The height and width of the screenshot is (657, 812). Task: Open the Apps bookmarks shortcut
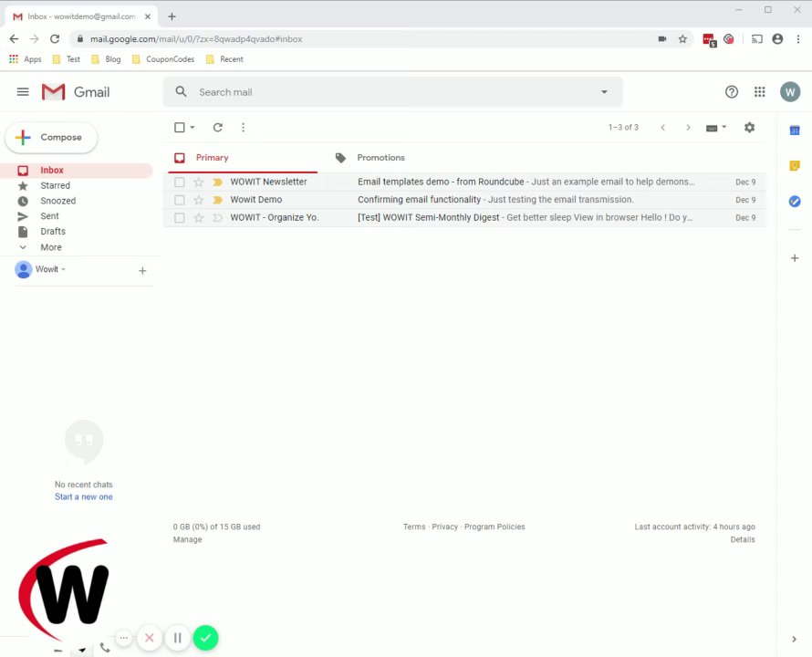click(26, 59)
